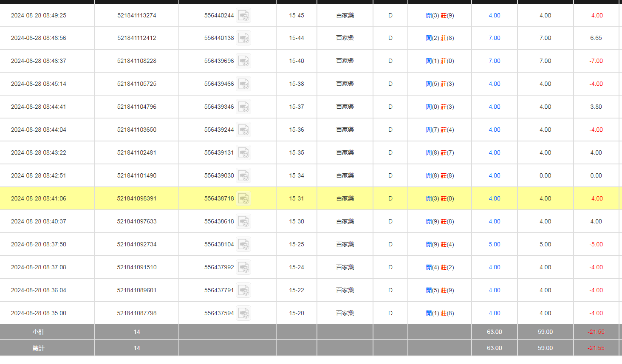
Task: Open the 7.00 bet link for table 15-44
Action: click(494, 38)
